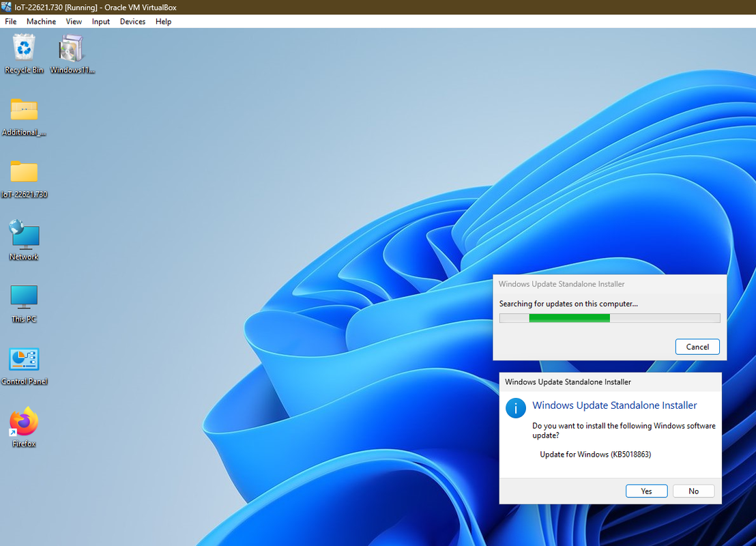This screenshot has height=546, width=756.
Task: Click the title bar of the install prompt dialog
Action: 610,382
